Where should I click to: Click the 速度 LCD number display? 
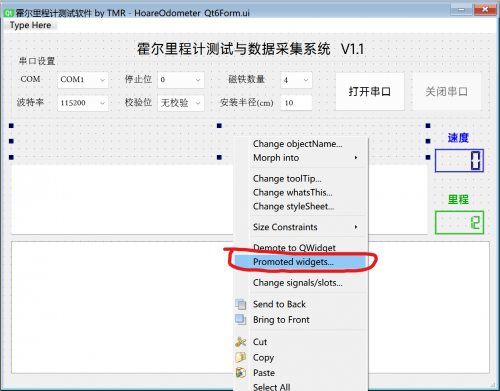pyautogui.click(x=459, y=161)
